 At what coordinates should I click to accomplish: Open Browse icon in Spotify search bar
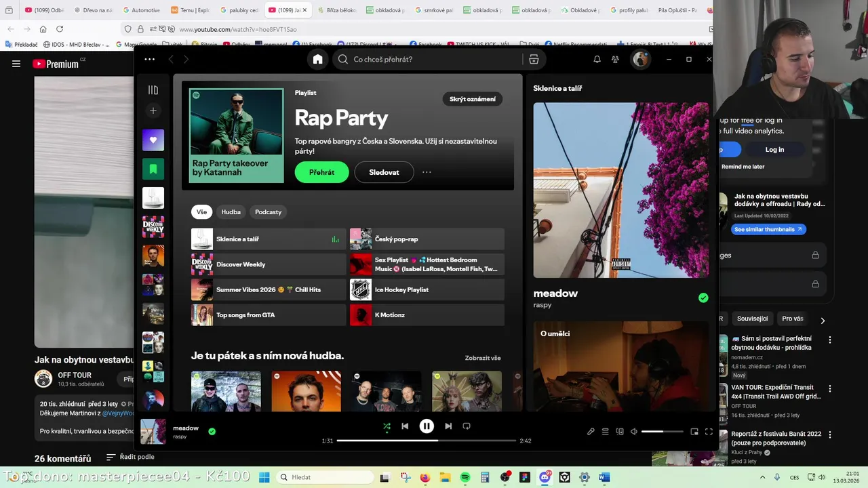[x=534, y=60]
